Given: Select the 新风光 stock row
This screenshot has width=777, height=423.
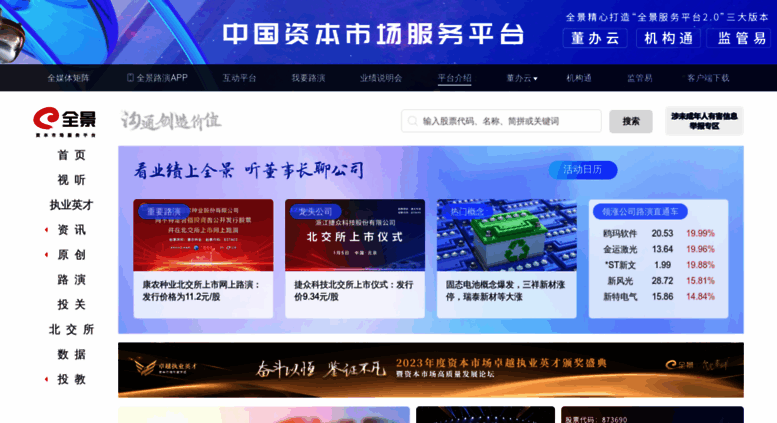Looking at the screenshot, I should tap(659, 281).
